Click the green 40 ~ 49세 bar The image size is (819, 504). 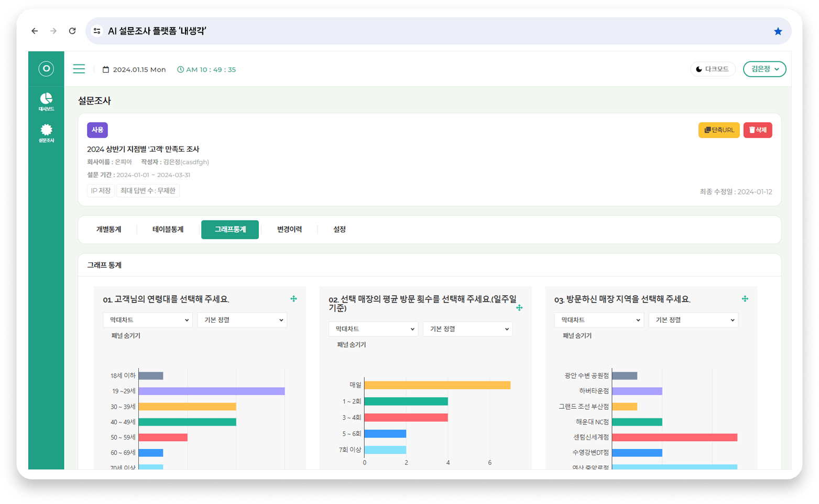coord(188,422)
